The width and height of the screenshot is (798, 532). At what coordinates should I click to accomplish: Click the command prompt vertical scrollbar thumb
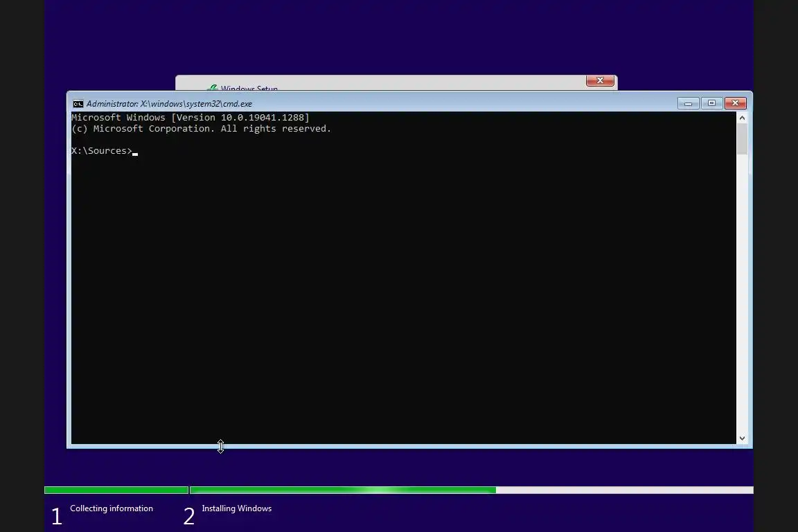(x=742, y=139)
